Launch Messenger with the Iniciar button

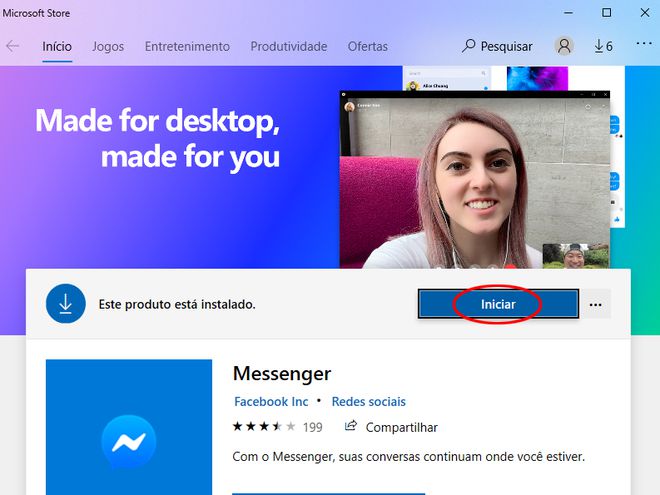click(x=498, y=304)
